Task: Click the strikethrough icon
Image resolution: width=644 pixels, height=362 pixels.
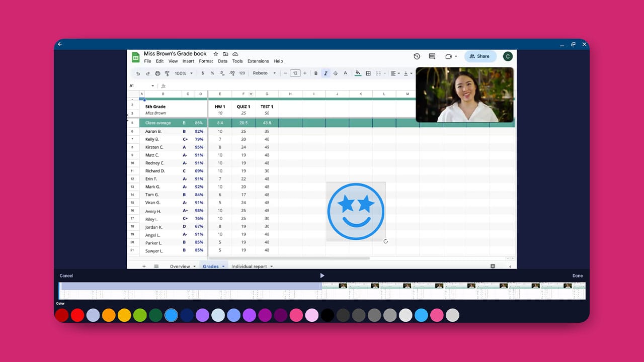Action: (336, 73)
